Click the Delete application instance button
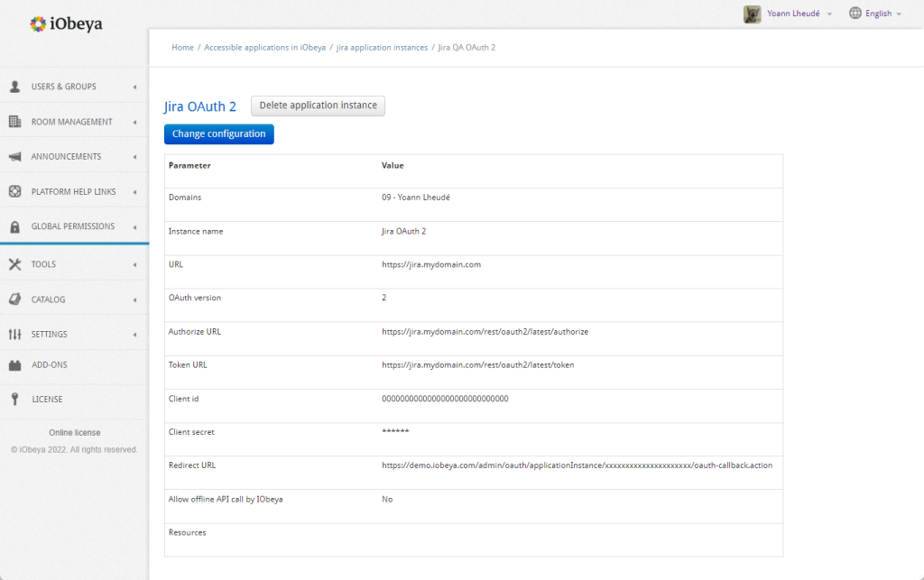The height and width of the screenshot is (580, 924). (x=318, y=106)
